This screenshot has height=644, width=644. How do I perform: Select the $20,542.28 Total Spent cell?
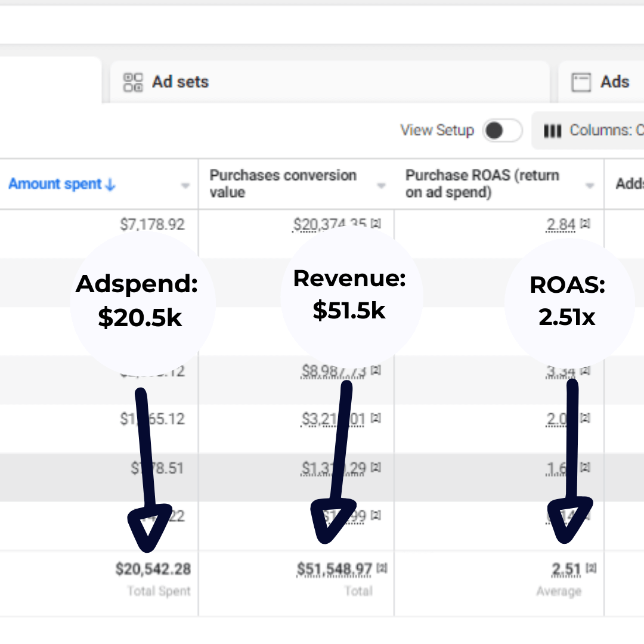click(x=153, y=569)
